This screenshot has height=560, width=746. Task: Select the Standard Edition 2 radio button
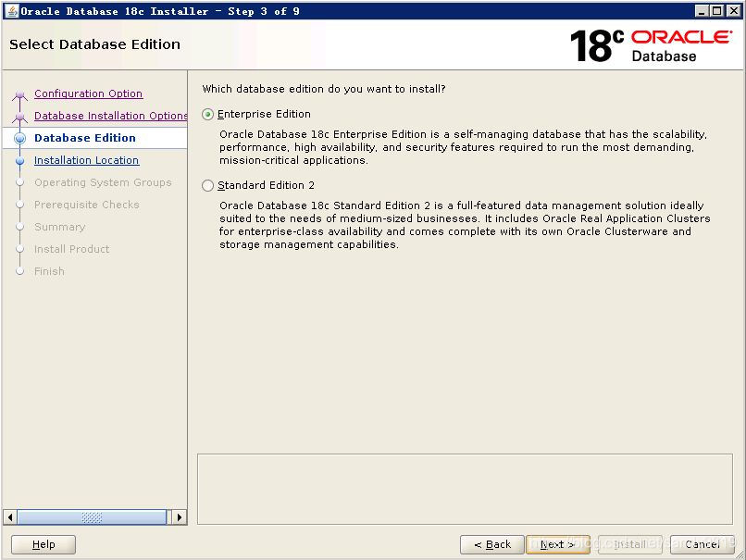click(x=207, y=185)
